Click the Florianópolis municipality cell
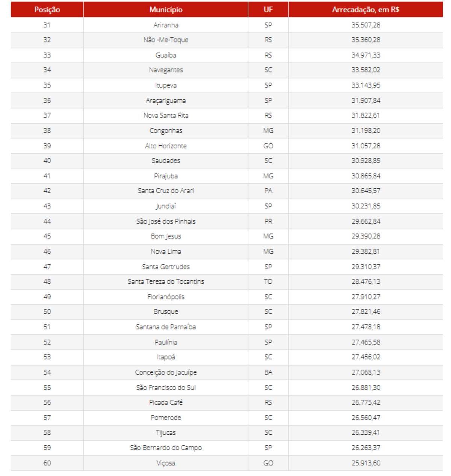 (166, 297)
